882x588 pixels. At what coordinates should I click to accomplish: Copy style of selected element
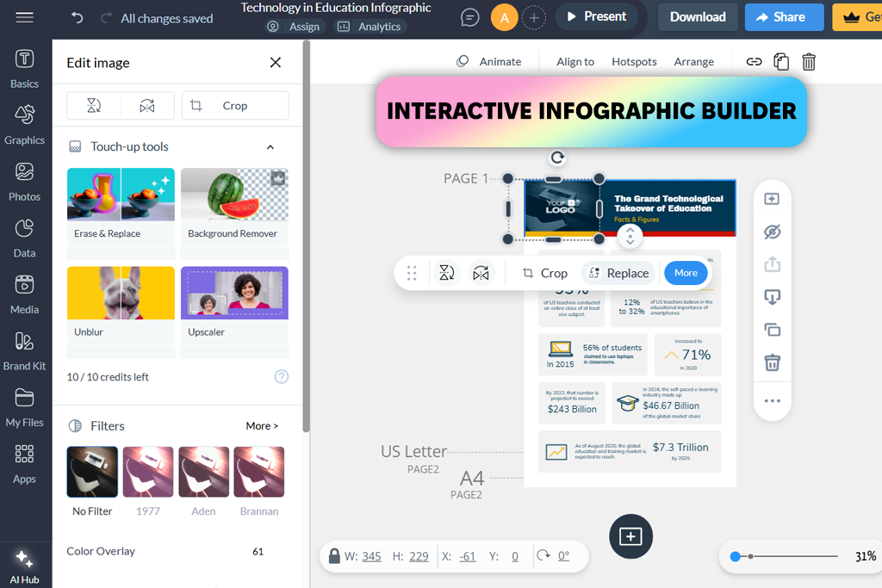point(780,61)
